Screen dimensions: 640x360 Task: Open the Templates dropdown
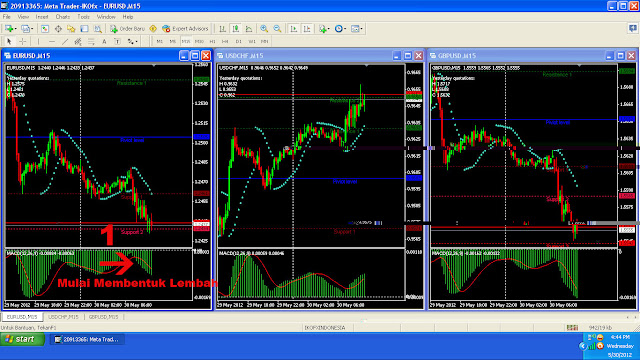tap(357, 29)
